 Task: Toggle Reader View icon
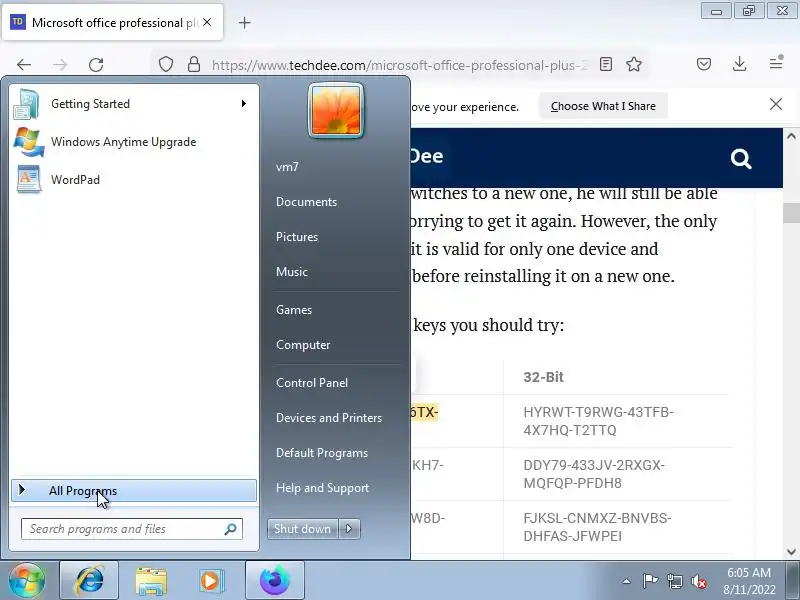(606, 64)
